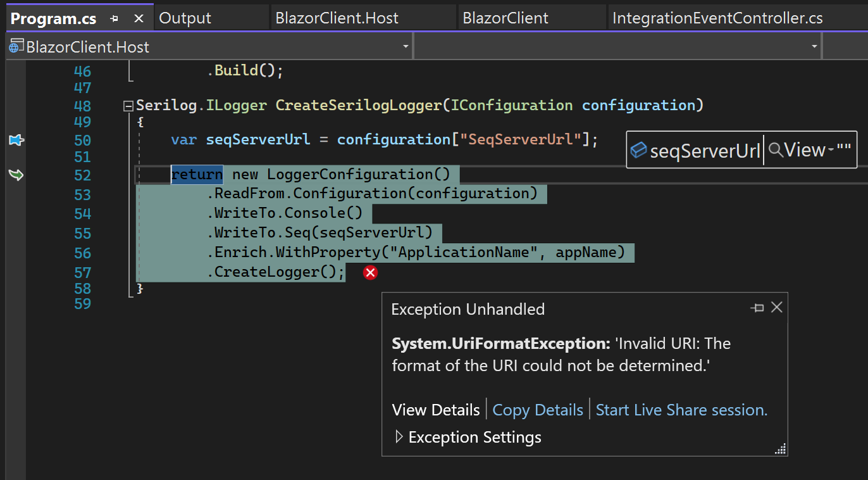Start a Live Share session
The width and height of the screenshot is (868, 480).
point(681,410)
